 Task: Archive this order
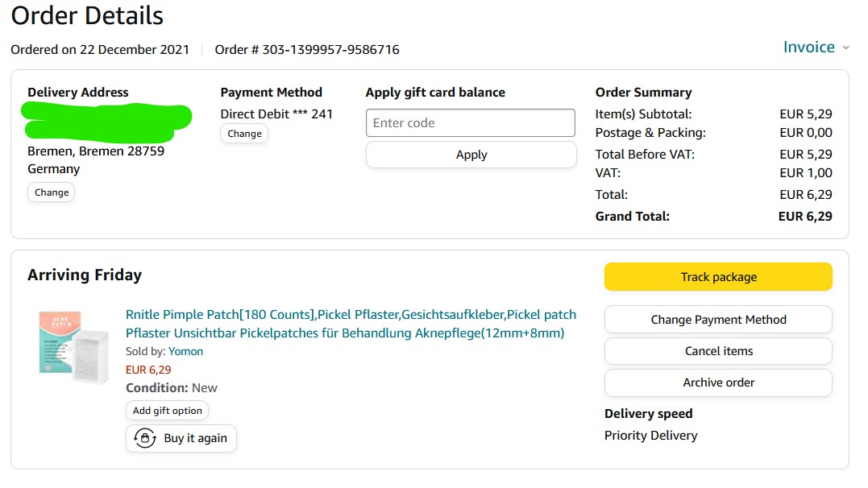pyautogui.click(x=718, y=383)
